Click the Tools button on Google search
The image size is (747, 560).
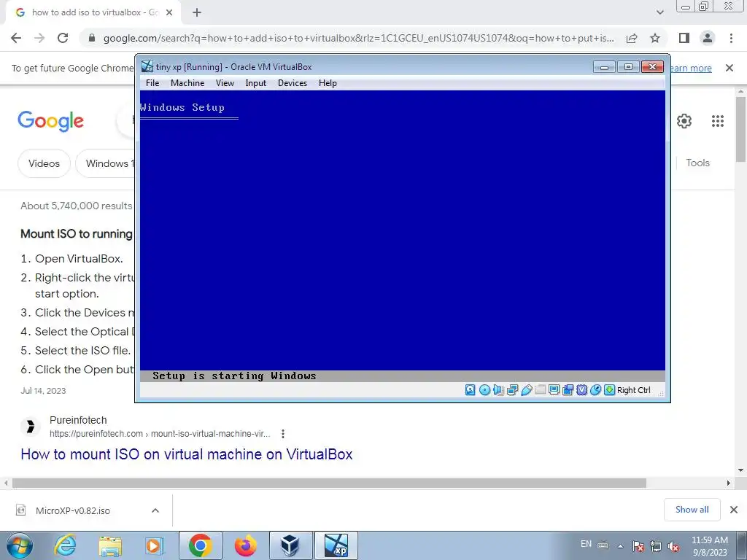pos(697,163)
